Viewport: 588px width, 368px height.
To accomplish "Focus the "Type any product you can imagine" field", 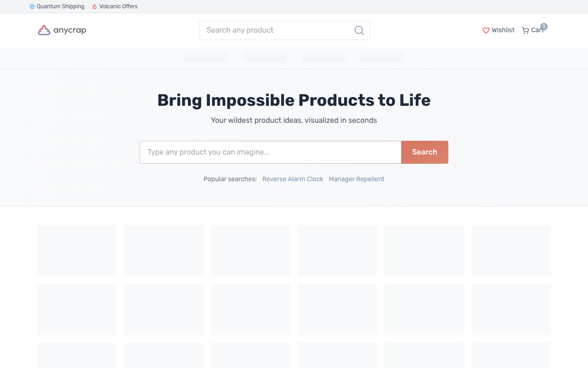I will tap(270, 152).
